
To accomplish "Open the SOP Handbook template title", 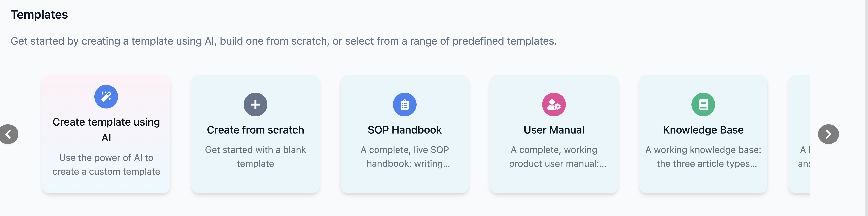I will [405, 130].
